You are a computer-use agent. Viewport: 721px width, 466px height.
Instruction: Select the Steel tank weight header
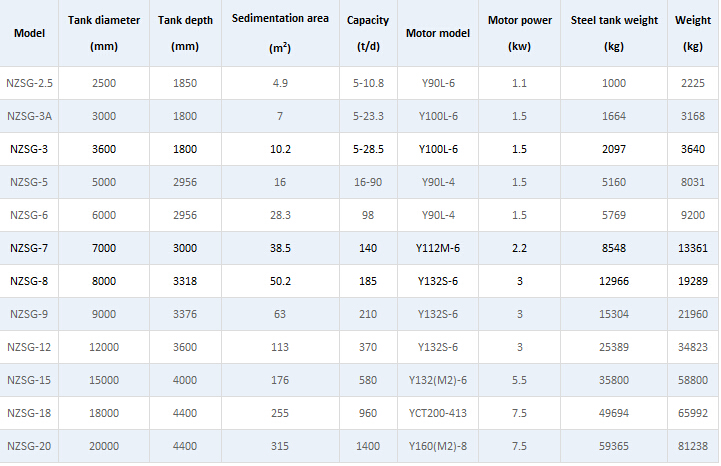pos(614,33)
